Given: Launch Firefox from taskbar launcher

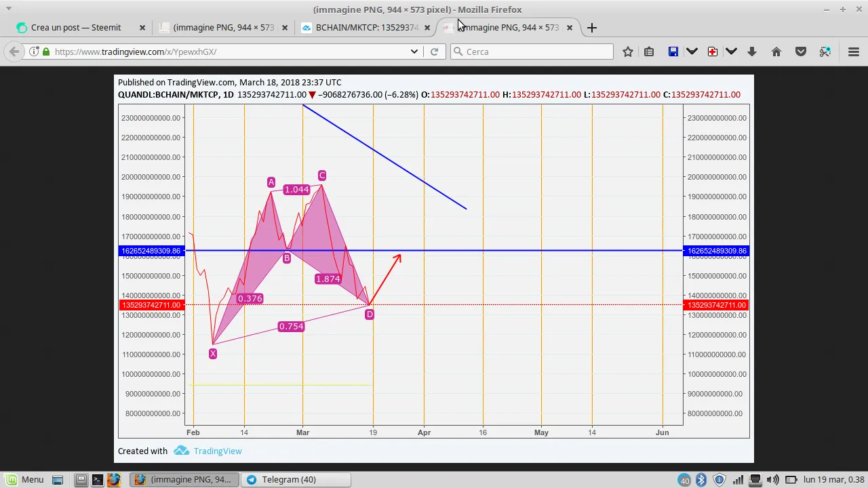Looking at the screenshot, I should [x=113, y=480].
